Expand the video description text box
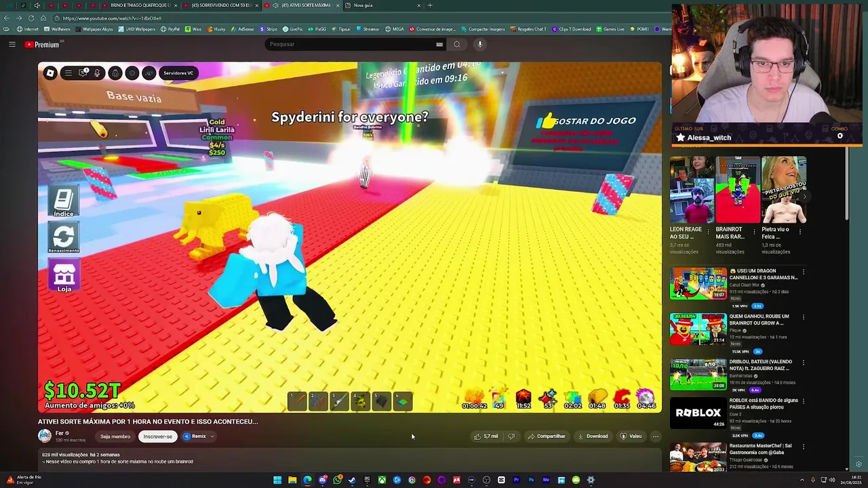 349,459
